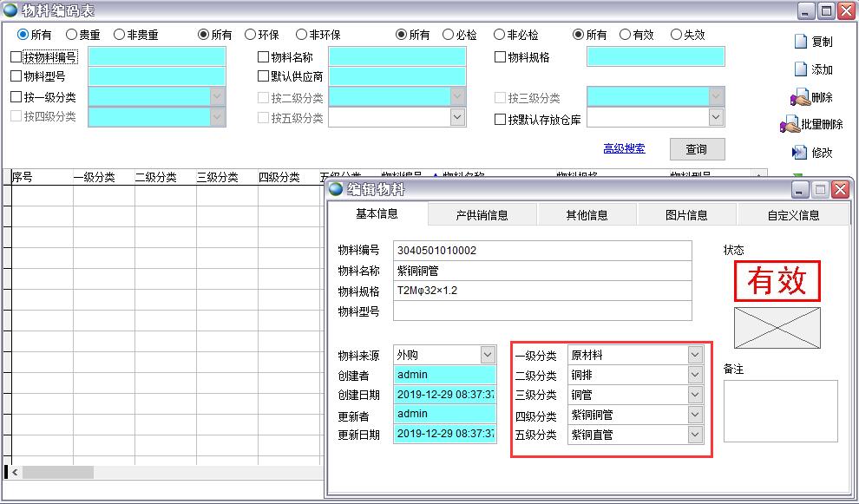Switch to the 产供销信息 tab

pyautogui.click(x=482, y=215)
